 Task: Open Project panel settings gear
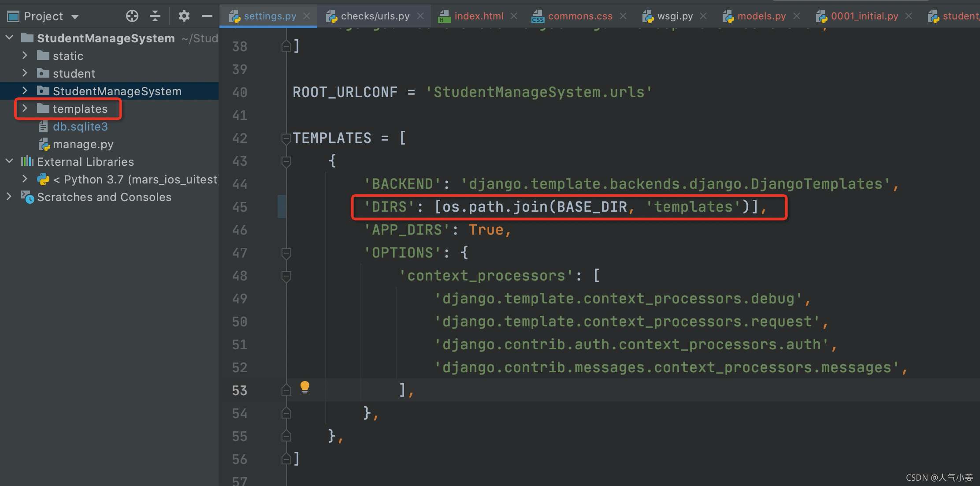(x=184, y=16)
